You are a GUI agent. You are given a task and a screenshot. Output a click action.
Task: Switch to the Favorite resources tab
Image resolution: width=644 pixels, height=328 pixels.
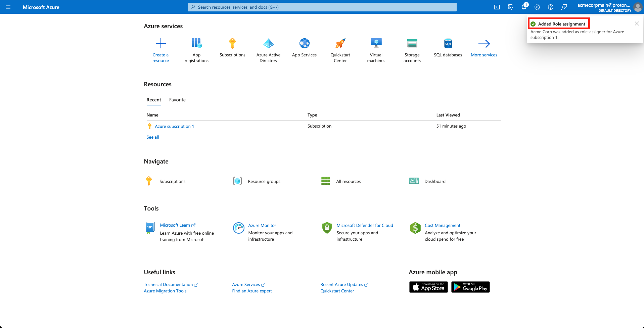(x=177, y=100)
